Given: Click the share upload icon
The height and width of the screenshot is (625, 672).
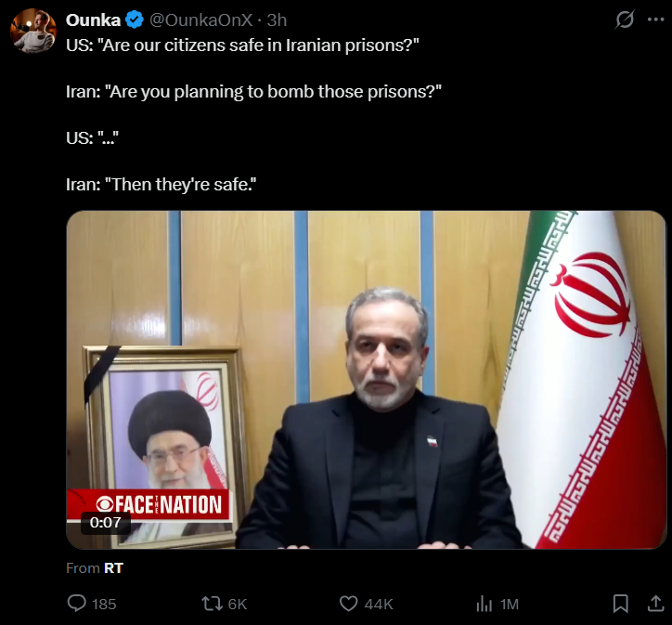Looking at the screenshot, I should [655, 604].
